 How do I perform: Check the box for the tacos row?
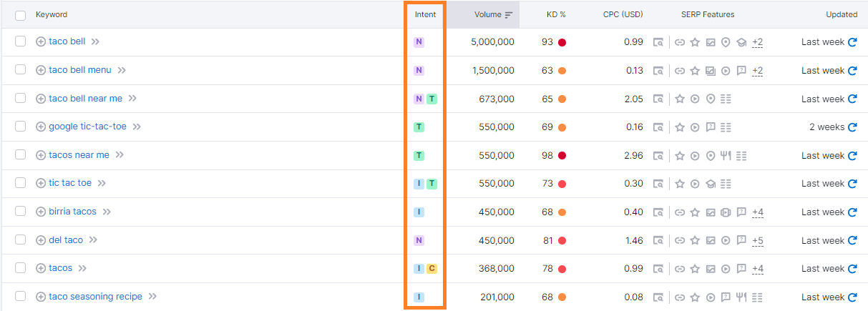coord(20,268)
